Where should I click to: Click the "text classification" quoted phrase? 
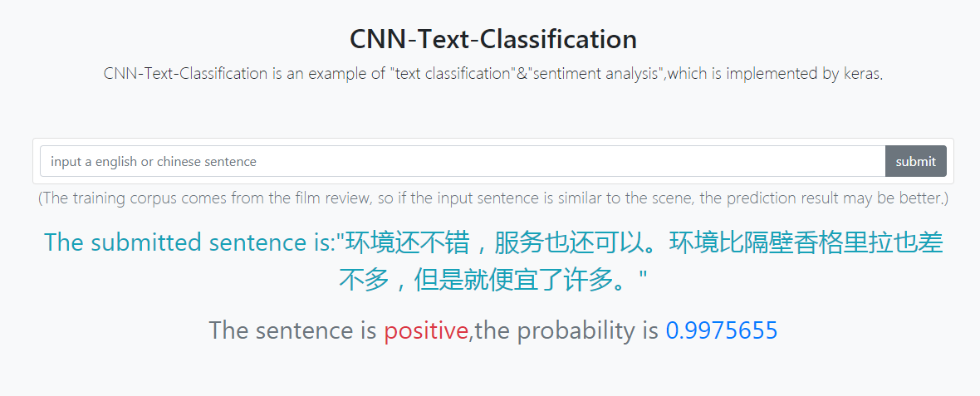click(452, 74)
